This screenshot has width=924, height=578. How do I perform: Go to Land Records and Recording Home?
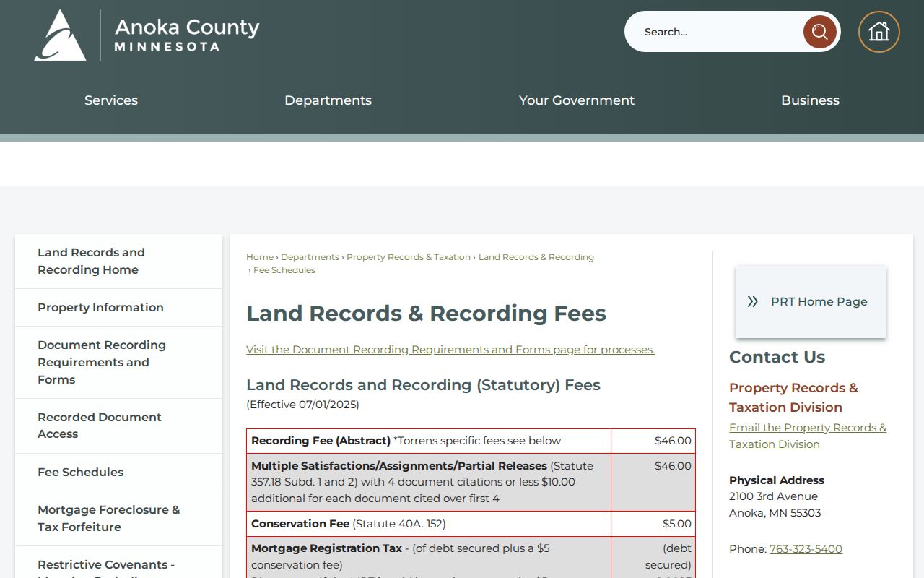(118, 262)
